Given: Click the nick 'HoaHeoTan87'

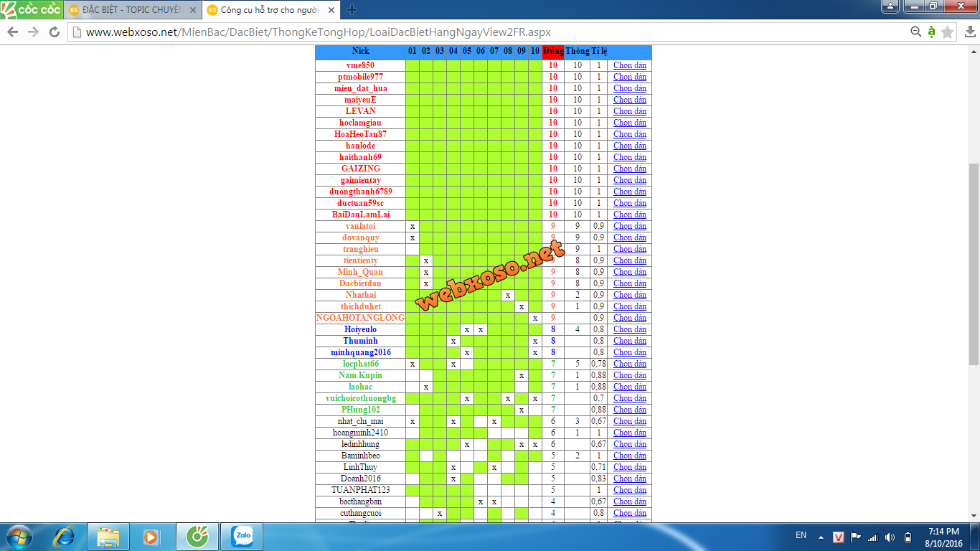Looking at the screenshot, I should (360, 134).
